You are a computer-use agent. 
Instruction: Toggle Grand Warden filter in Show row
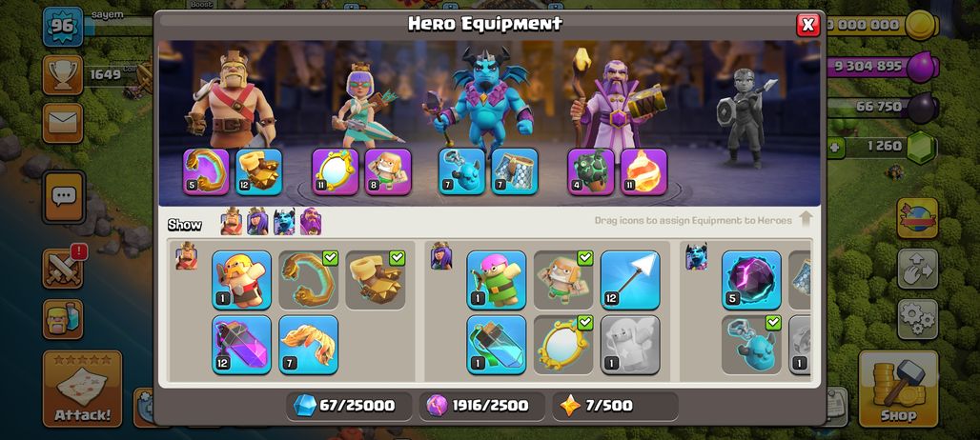pos(310,222)
